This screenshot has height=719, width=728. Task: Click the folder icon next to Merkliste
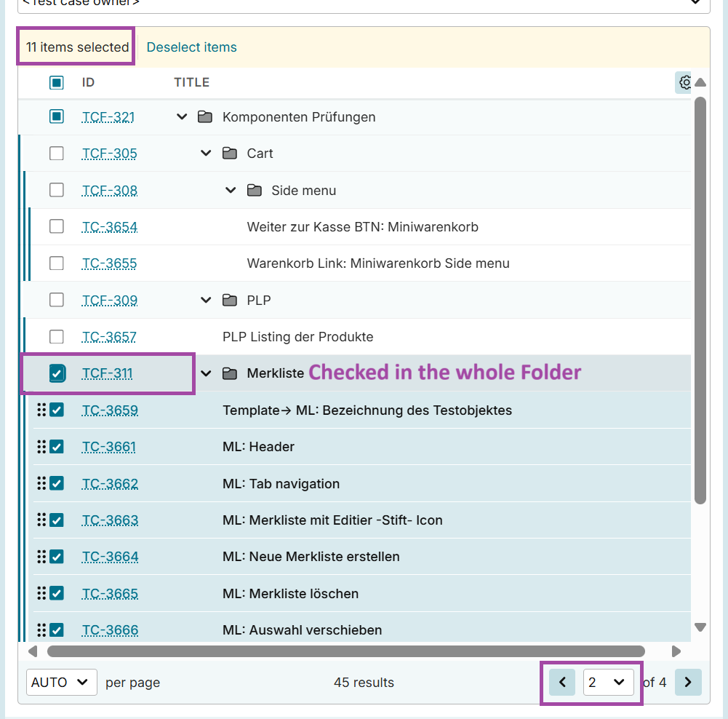point(230,373)
